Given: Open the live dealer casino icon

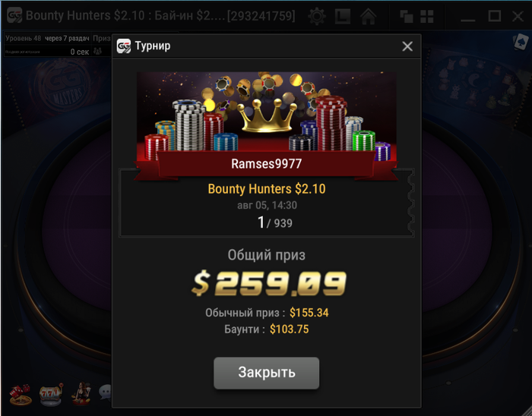Looking at the screenshot, I should (82, 394).
